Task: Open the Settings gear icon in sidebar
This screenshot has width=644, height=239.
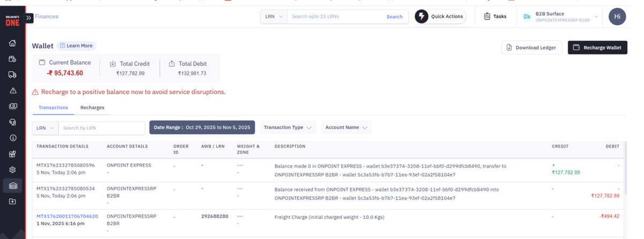Action: tap(12, 170)
